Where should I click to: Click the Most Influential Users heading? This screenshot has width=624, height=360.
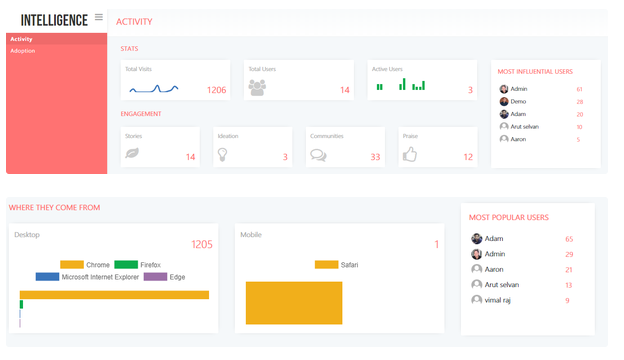(x=535, y=72)
